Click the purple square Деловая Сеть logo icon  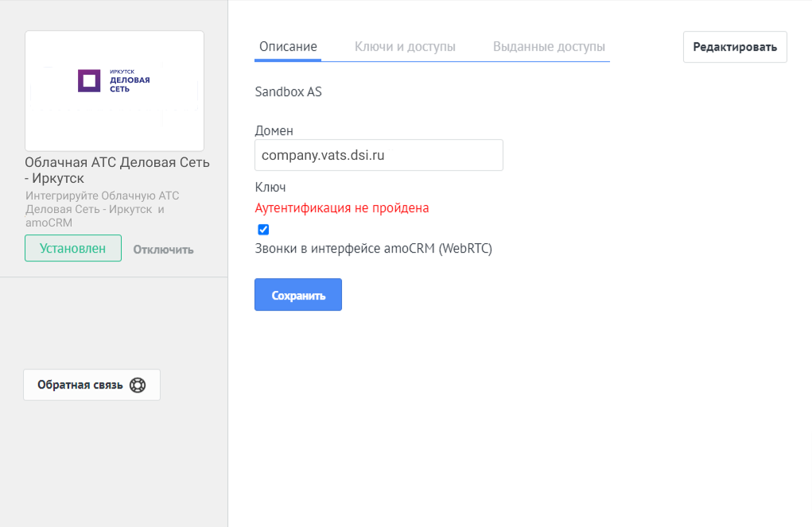tap(89, 81)
